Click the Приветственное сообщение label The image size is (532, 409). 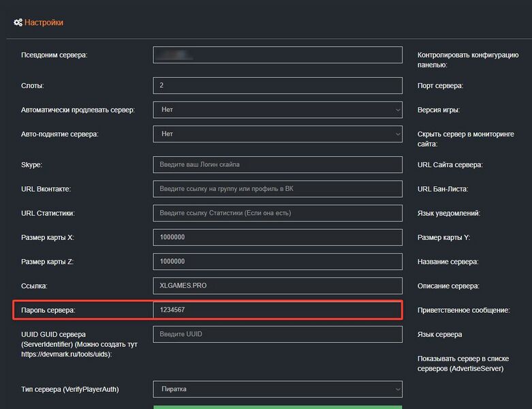(x=463, y=310)
